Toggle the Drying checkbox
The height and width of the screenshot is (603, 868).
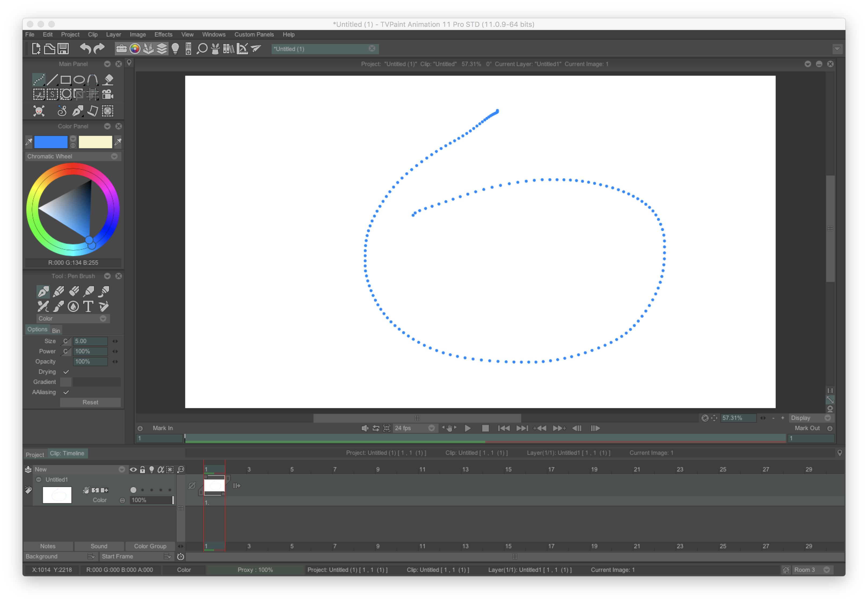click(x=66, y=372)
